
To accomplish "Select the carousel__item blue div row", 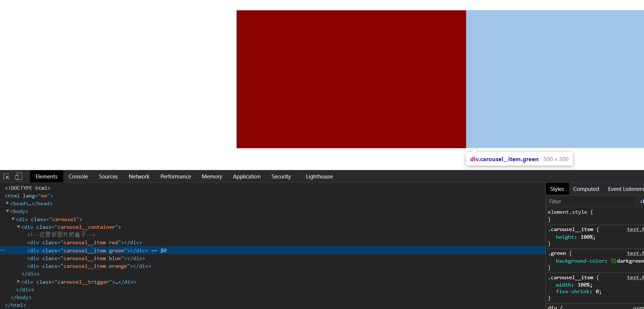I will pyautogui.click(x=273, y=258).
